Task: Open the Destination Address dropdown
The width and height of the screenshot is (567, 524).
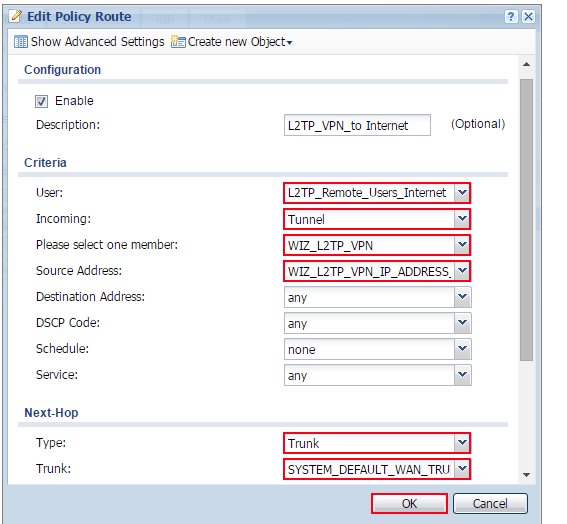Action: [462, 297]
